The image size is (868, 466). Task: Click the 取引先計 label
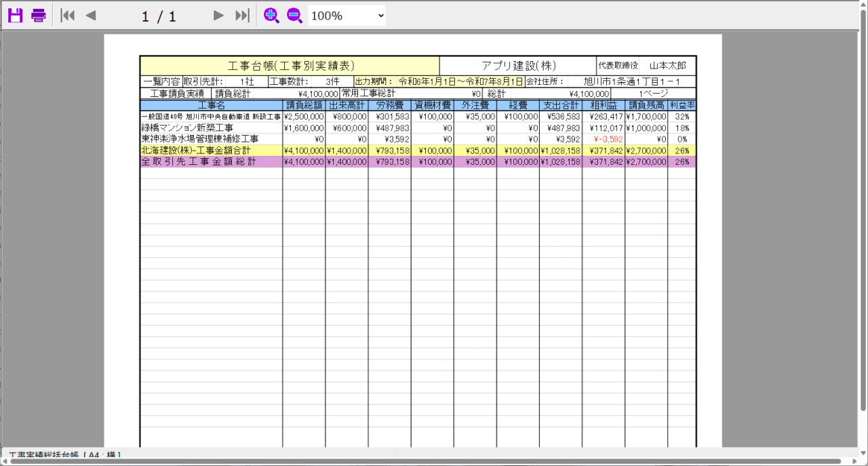[203, 82]
